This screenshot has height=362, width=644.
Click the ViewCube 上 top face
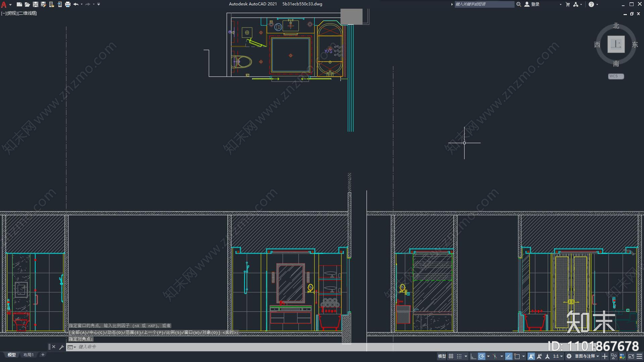[616, 44]
